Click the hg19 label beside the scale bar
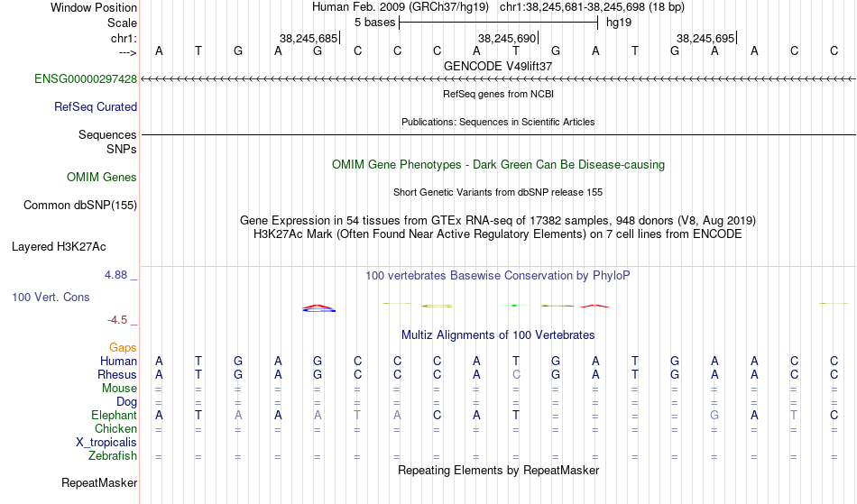Image resolution: width=857 pixels, height=504 pixels. (x=619, y=23)
